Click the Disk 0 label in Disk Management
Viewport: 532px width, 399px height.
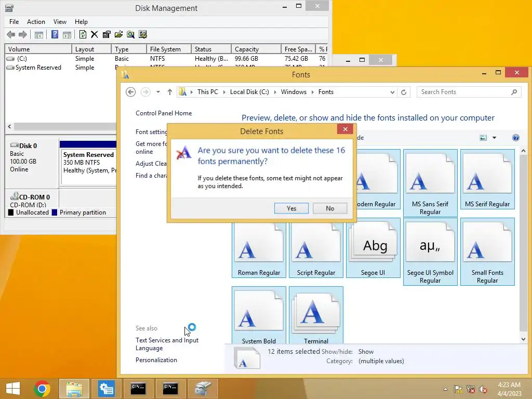(28, 146)
